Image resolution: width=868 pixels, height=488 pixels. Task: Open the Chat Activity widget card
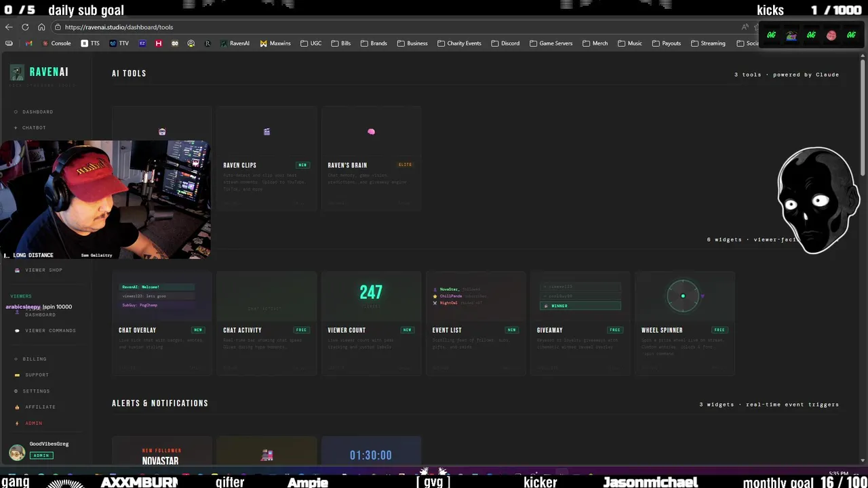tap(267, 323)
